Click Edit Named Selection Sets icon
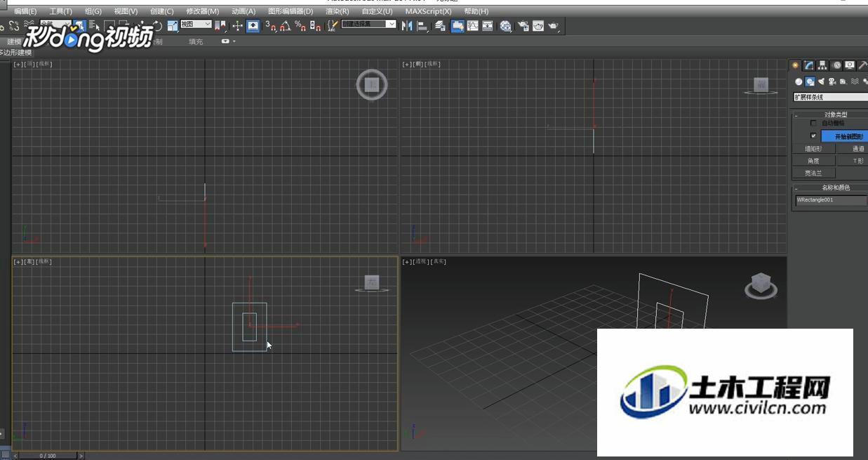Image resolution: width=868 pixels, height=460 pixels. click(x=333, y=26)
